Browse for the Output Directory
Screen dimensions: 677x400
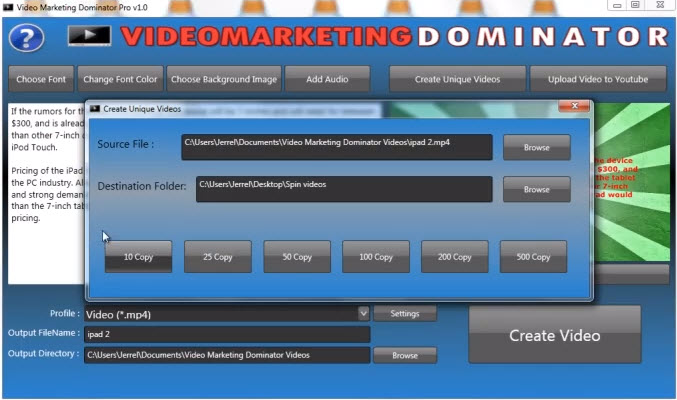pos(405,355)
